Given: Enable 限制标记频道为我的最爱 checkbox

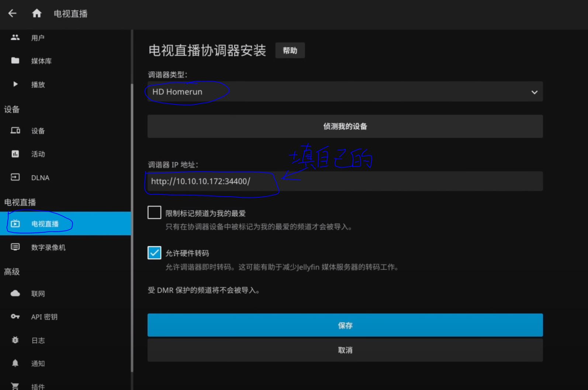Looking at the screenshot, I should click(x=154, y=213).
